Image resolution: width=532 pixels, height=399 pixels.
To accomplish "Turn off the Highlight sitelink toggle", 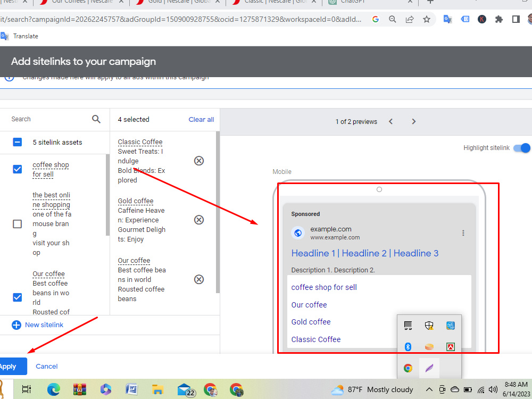I will point(522,148).
